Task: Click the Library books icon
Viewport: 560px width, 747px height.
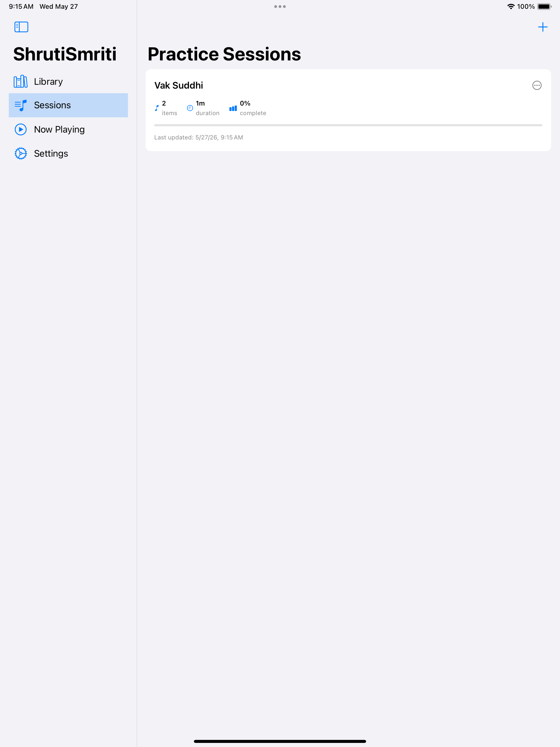Action: click(21, 82)
